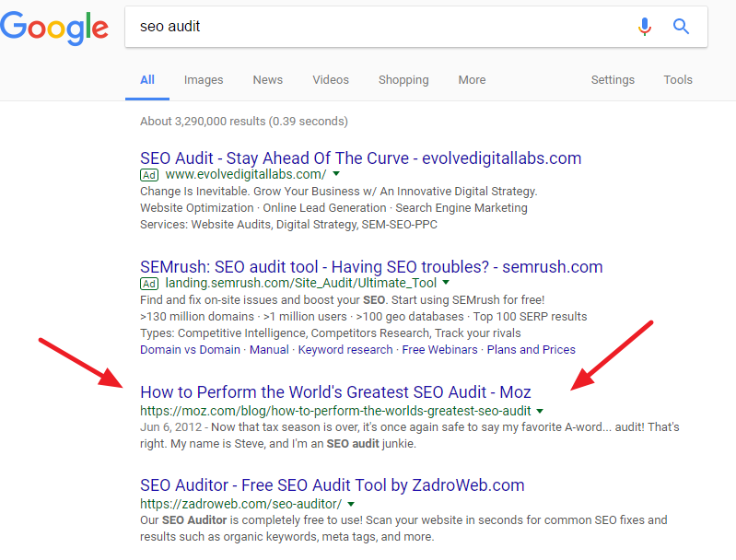
Task: Click the Ad badge beside evolvedigitallabs URL
Action: 149,175
